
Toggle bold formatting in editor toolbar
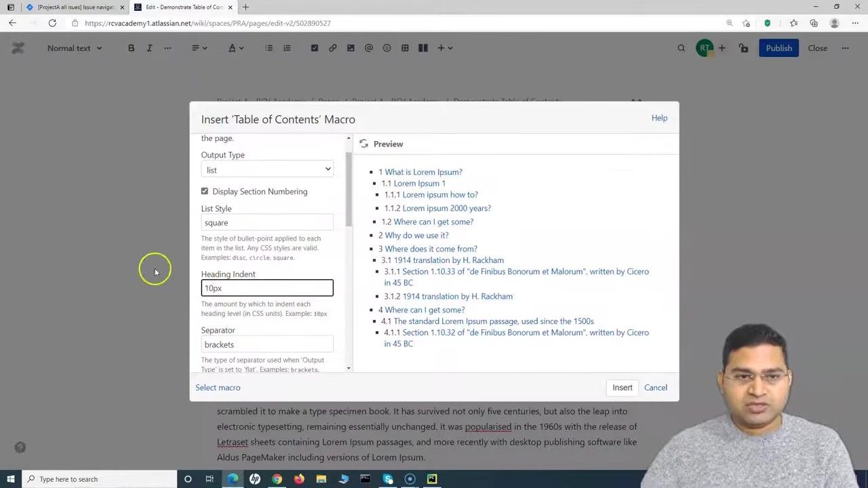(131, 48)
